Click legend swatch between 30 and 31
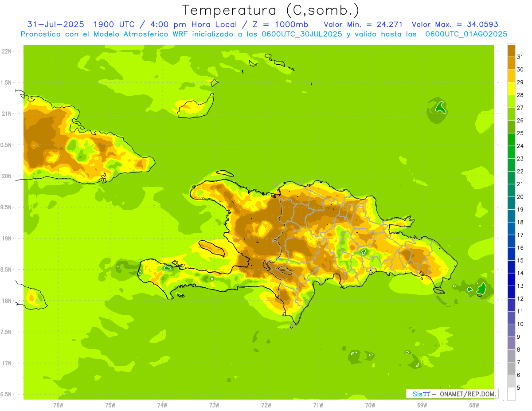532x411 pixels. click(511, 63)
